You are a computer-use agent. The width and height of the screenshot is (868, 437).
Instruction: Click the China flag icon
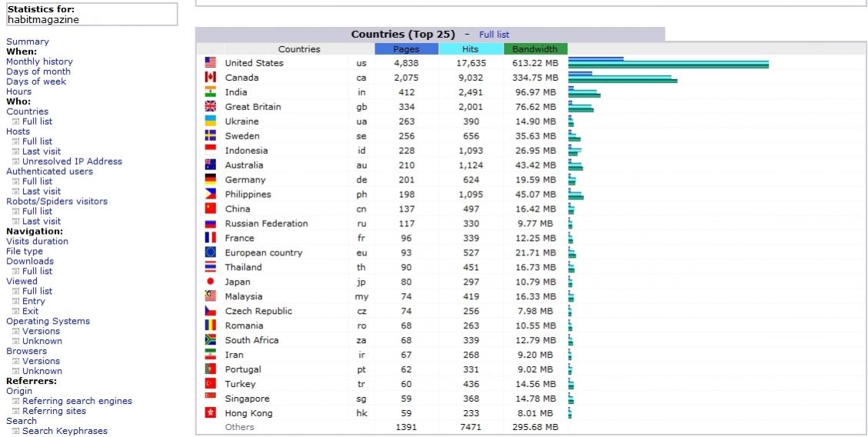pos(211,208)
